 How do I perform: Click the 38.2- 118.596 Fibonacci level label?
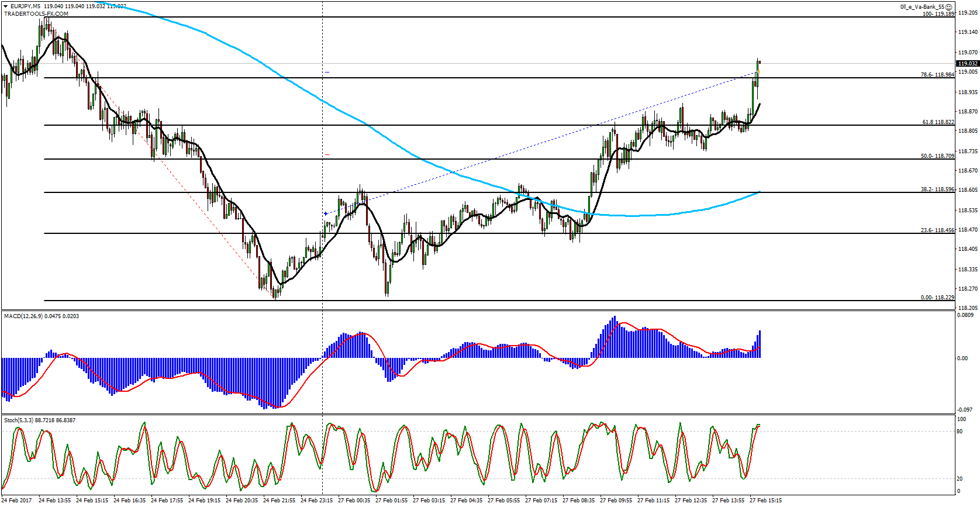pos(937,189)
